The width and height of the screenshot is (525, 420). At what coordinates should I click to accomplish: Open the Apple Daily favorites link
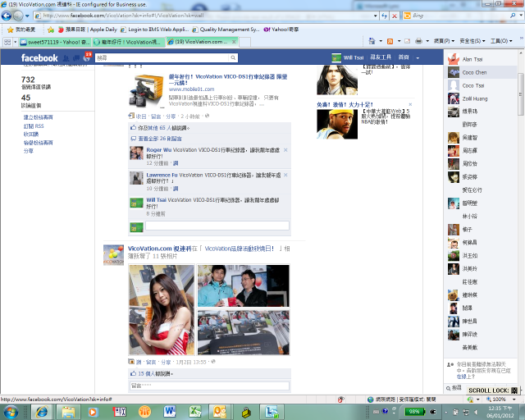[88, 30]
